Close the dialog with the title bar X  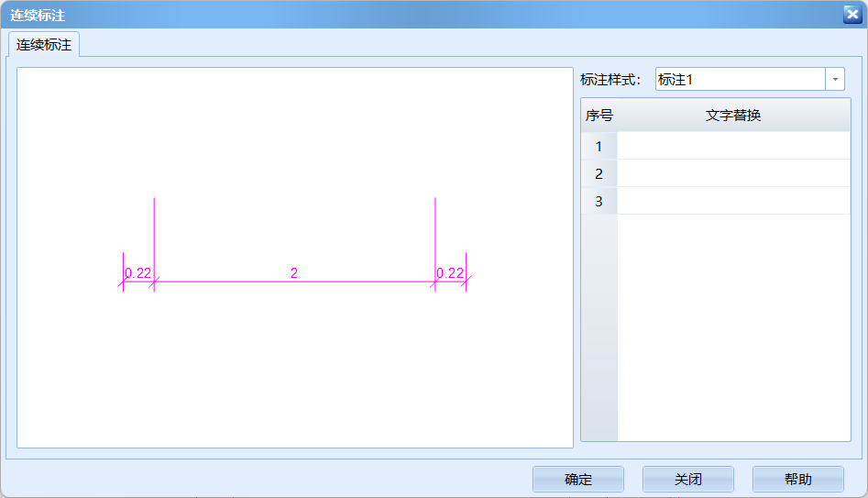click(851, 14)
